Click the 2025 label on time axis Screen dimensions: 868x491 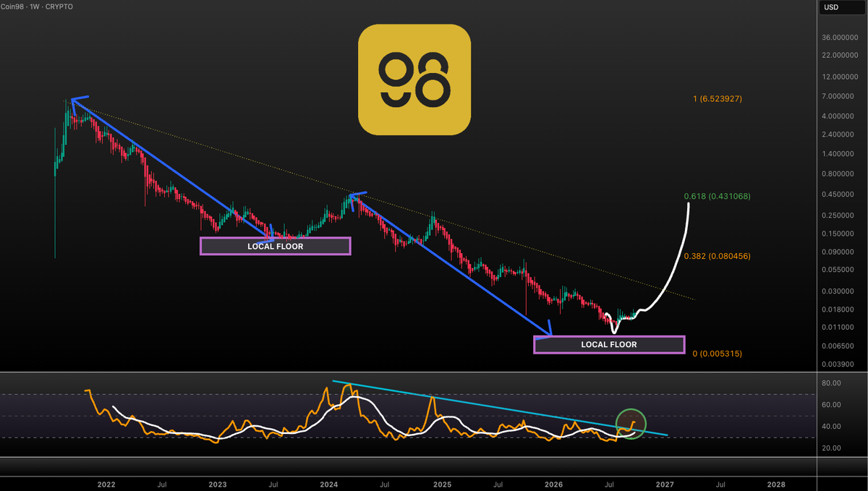point(442,483)
